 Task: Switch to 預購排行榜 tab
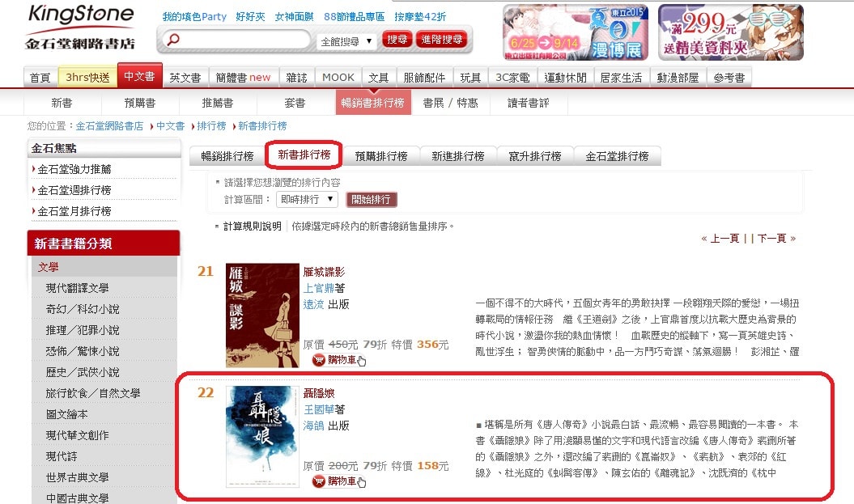pyautogui.click(x=381, y=156)
